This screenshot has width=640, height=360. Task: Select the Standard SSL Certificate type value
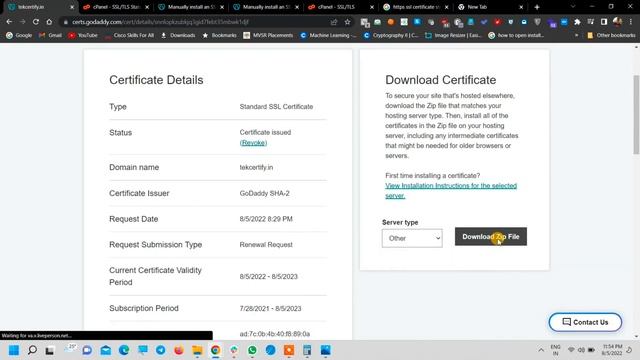276,107
